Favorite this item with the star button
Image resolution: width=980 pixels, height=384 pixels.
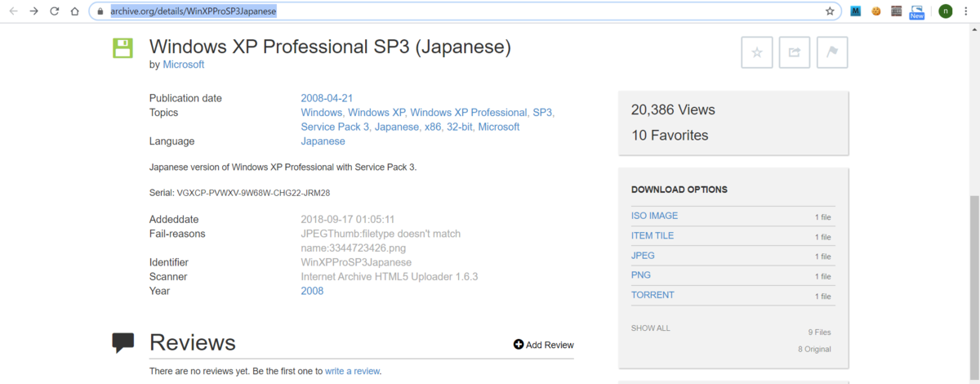click(x=757, y=52)
